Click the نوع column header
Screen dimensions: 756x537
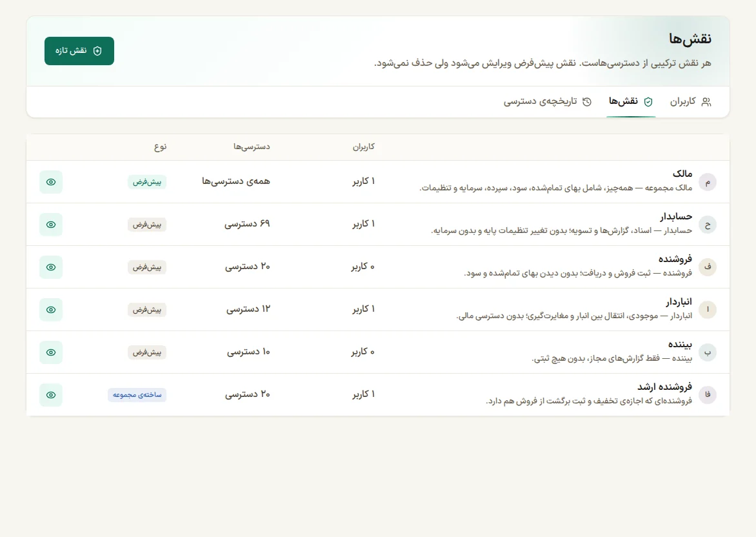click(161, 147)
